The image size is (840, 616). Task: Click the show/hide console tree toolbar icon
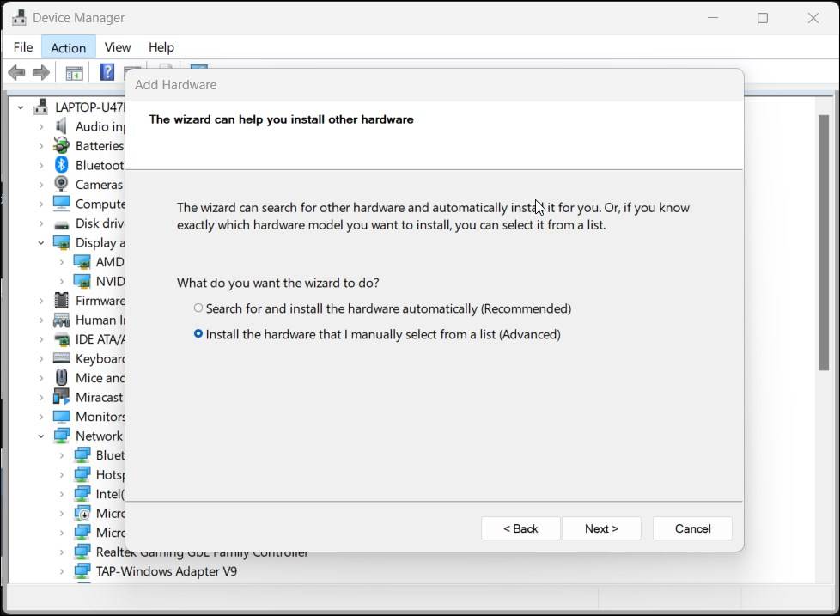tap(74, 73)
